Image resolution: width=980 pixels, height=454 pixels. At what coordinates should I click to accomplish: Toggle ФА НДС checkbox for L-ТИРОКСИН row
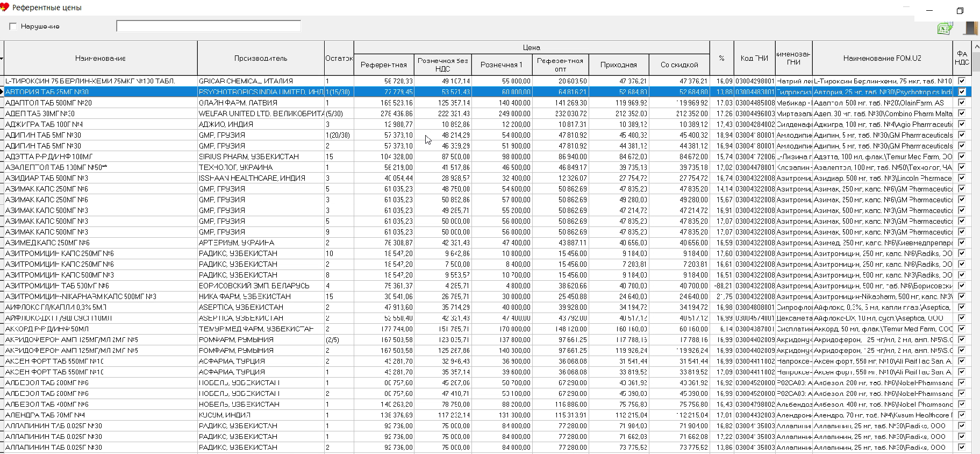coord(962,81)
